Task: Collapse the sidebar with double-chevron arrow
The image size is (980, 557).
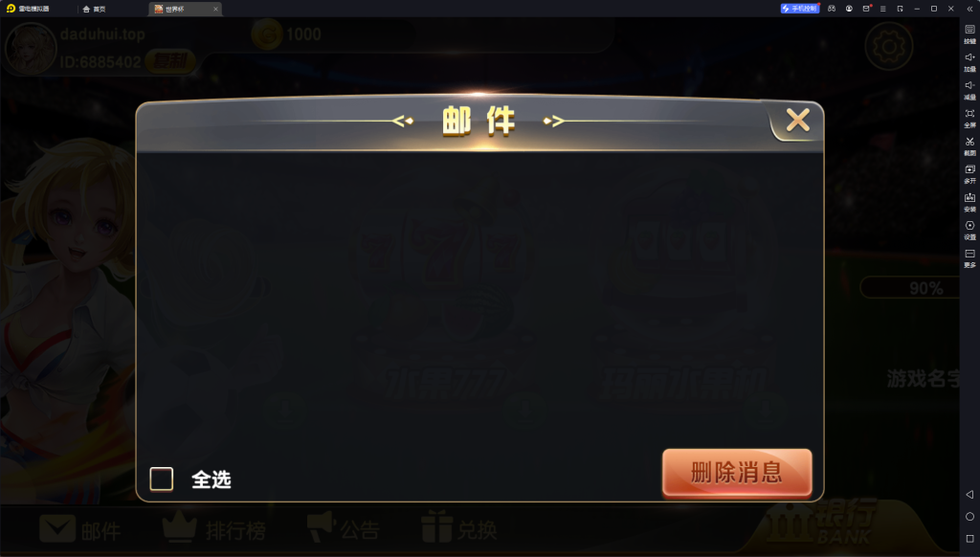Action: click(969, 9)
